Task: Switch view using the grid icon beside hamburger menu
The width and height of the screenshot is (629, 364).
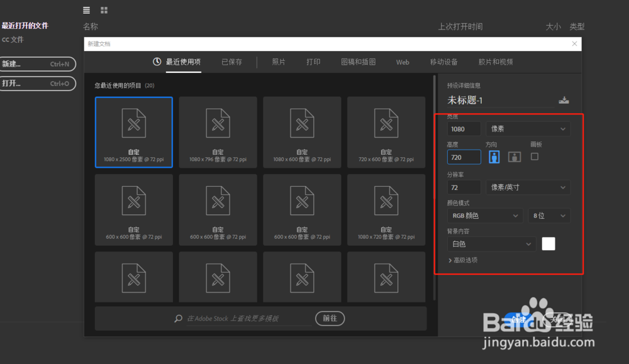Action: pos(104,10)
